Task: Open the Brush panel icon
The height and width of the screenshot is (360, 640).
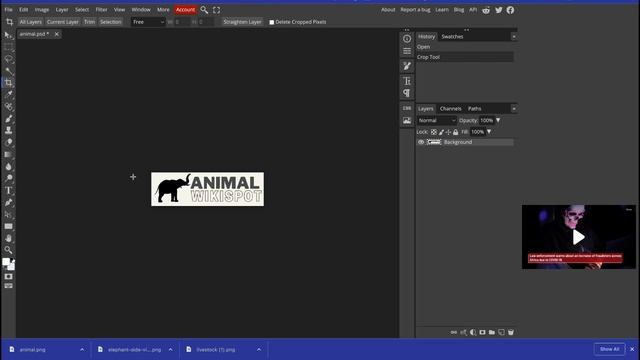Action: click(x=407, y=66)
